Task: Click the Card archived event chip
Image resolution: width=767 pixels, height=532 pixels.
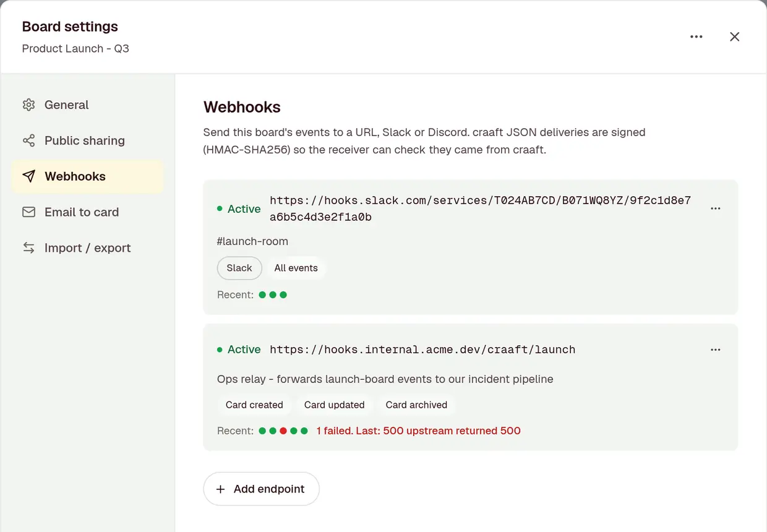Action: pos(416,405)
